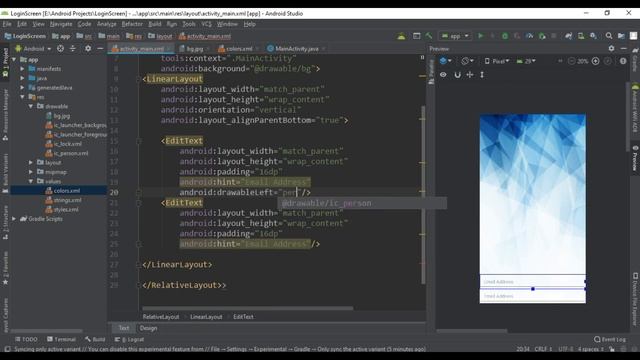The width and height of the screenshot is (640, 360).
Task: Click the scroll-from-source target icon in Project panel
Action: point(60,49)
